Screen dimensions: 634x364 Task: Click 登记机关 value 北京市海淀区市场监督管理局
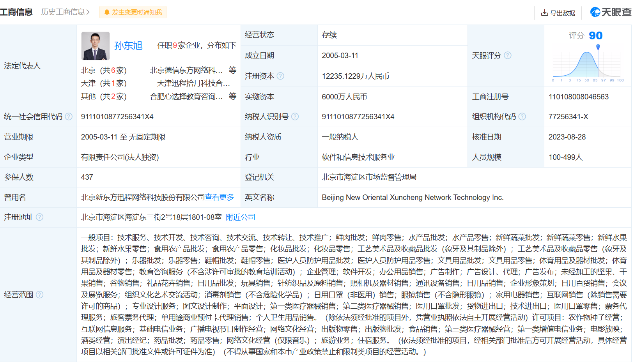coord(369,177)
